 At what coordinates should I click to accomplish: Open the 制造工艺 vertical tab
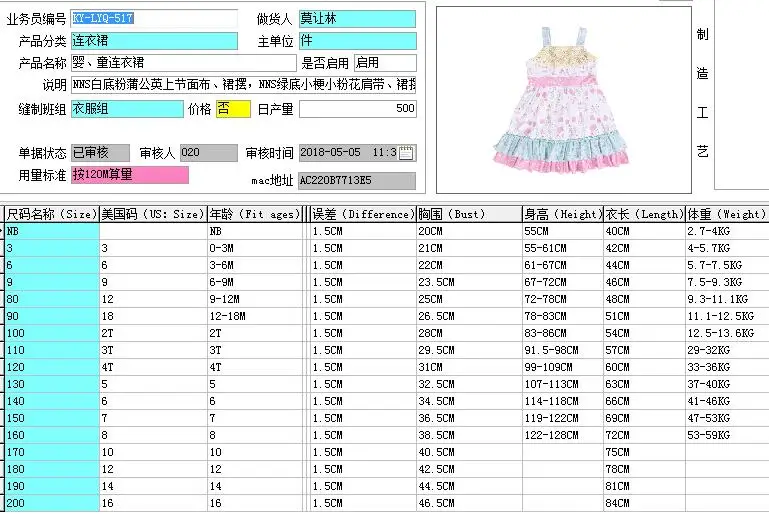[702, 93]
